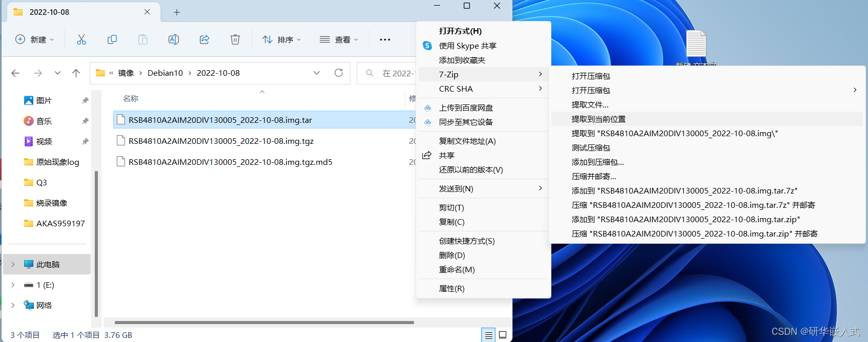Click the Skype icon in context menu

427,46
